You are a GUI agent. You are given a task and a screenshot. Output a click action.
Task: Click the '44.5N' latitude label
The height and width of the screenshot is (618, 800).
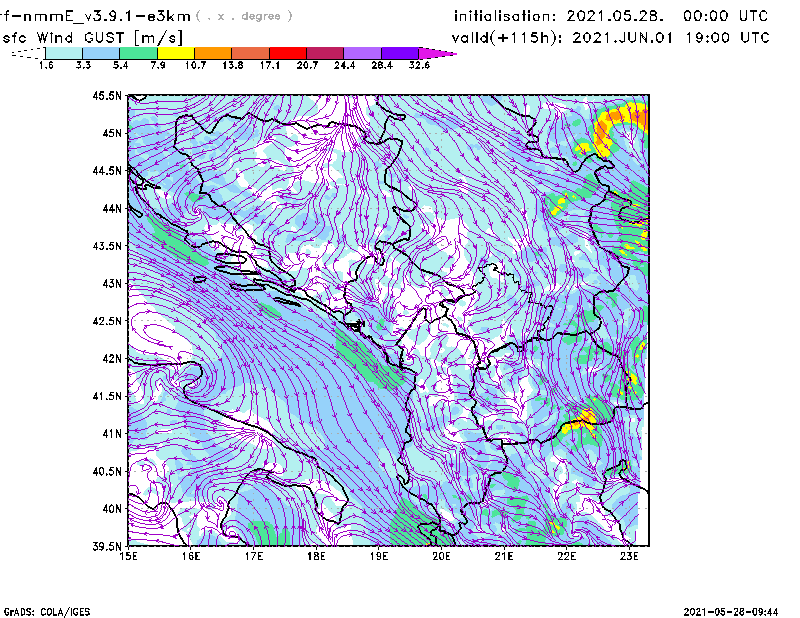coord(107,170)
